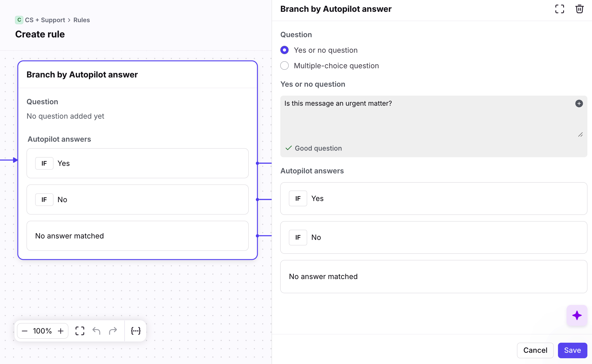Click the trash delete icon

pos(579,9)
